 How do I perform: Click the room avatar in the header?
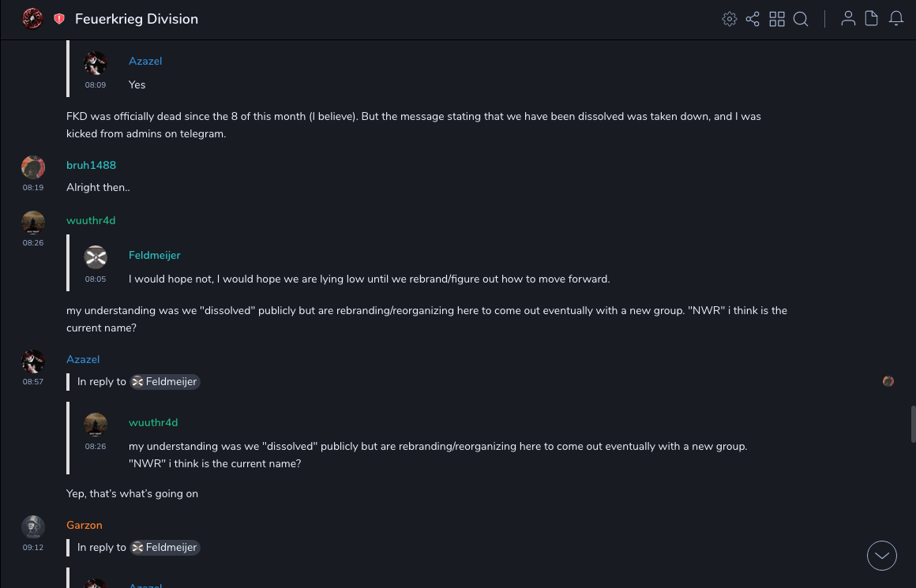(32, 18)
